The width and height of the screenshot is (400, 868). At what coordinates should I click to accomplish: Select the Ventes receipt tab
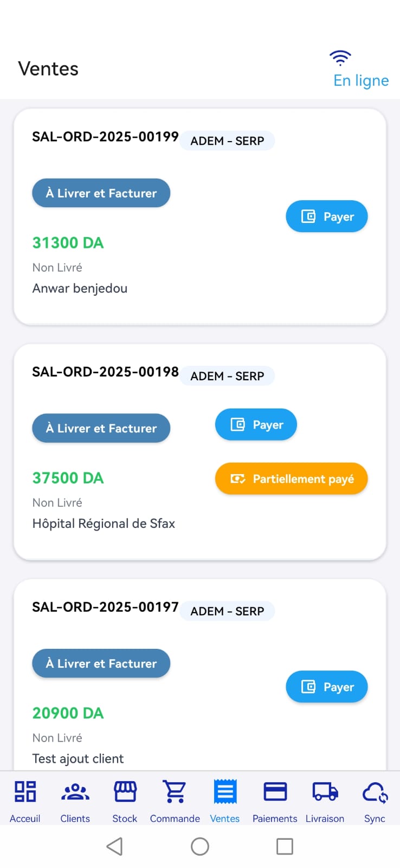(225, 792)
